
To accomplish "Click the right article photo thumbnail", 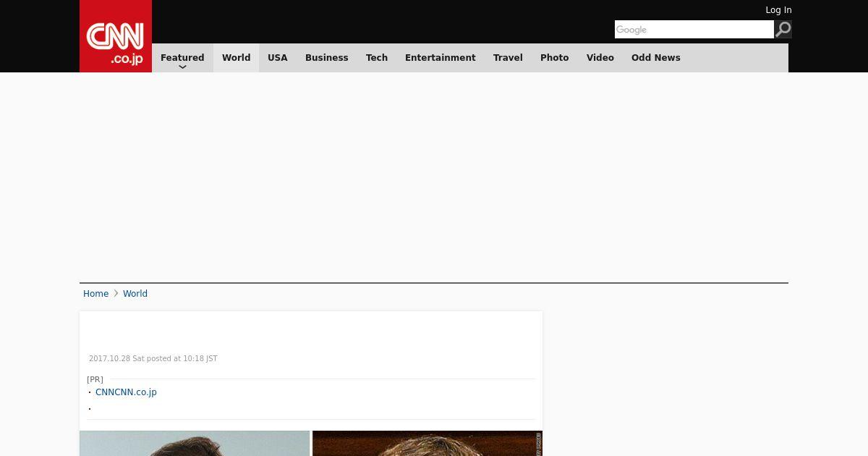I will pos(427,444).
